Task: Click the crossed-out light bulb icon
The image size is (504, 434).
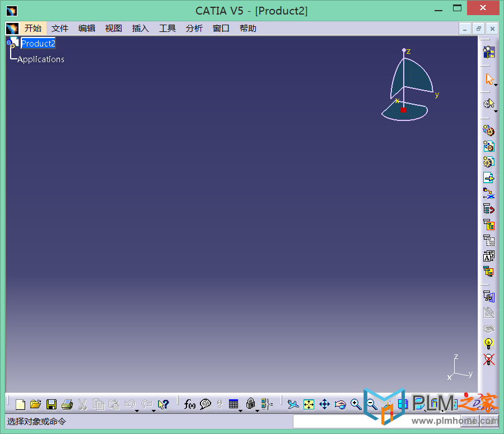Action: click(x=488, y=360)
